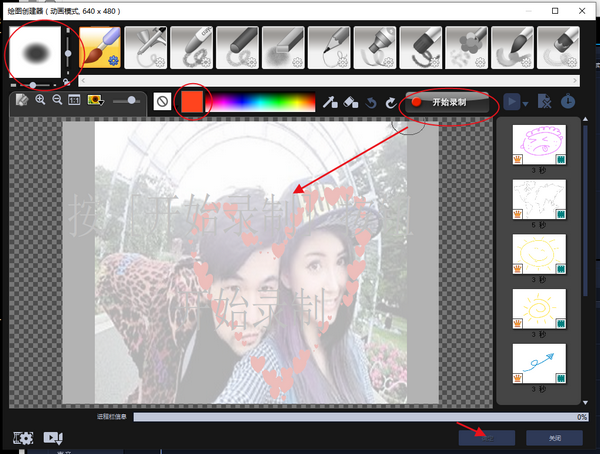Select the paintbrush tool
Screen dimensions: 600x454
coord(98,47)
